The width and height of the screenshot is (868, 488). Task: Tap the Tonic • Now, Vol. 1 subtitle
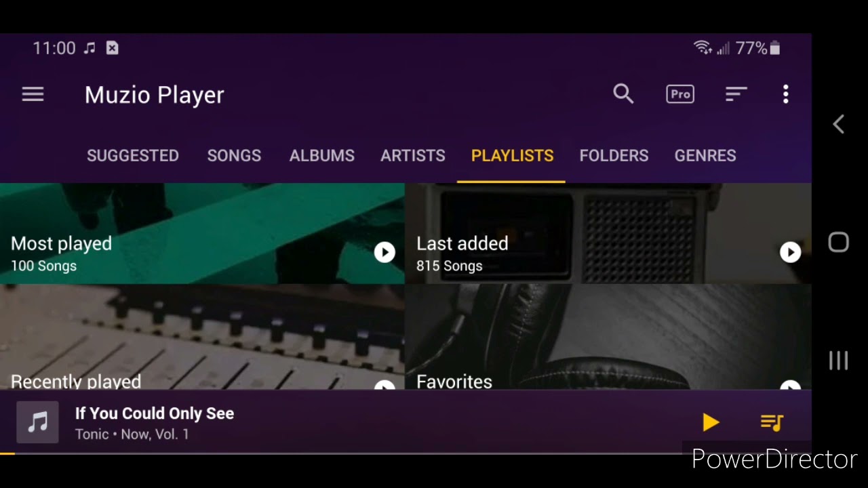(132, 434)
